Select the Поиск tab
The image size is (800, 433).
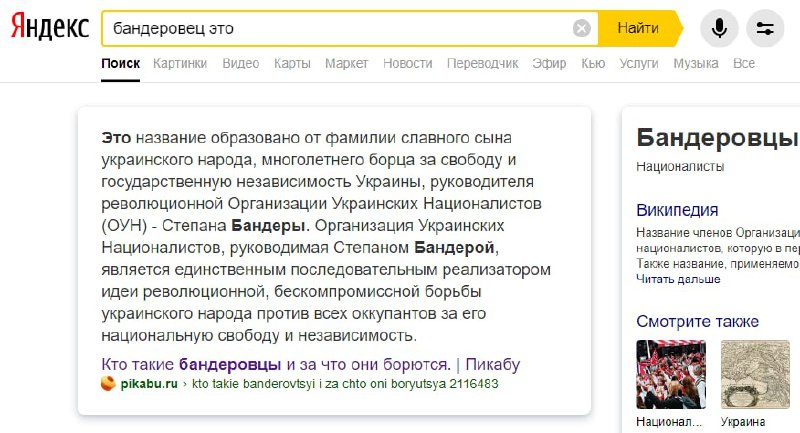(120, 63)
